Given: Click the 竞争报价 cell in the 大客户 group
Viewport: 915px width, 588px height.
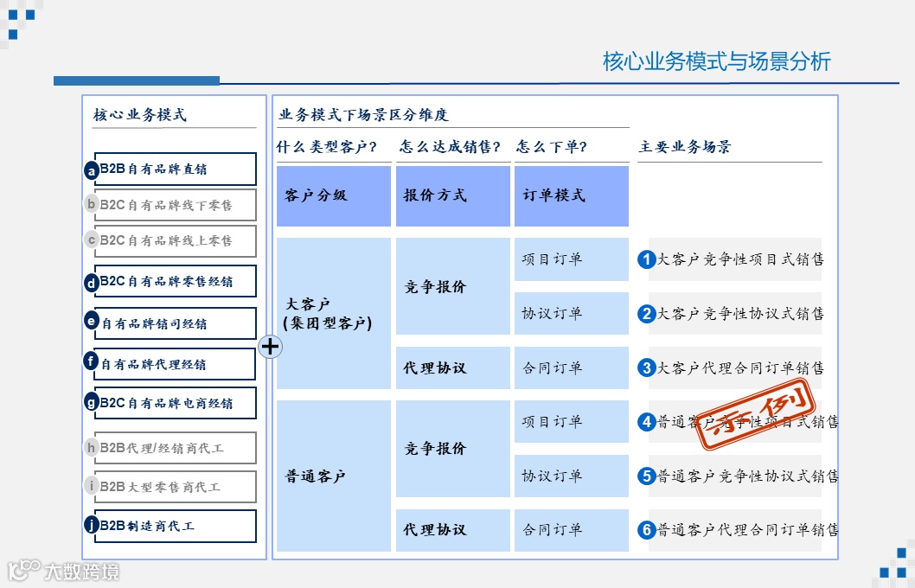Looking at the screenshot, I should pyautogui.click(x=453, y=286).
